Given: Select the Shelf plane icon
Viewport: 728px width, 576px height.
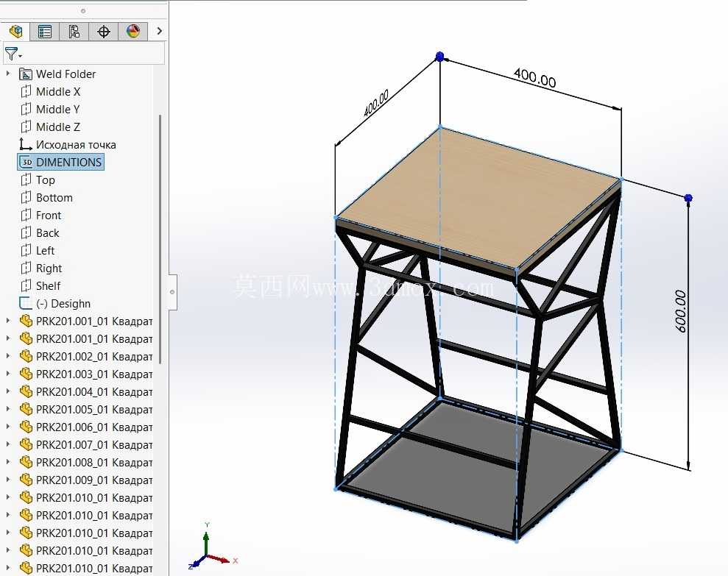Looking at the screenshot, I should (x=26, y=285).
